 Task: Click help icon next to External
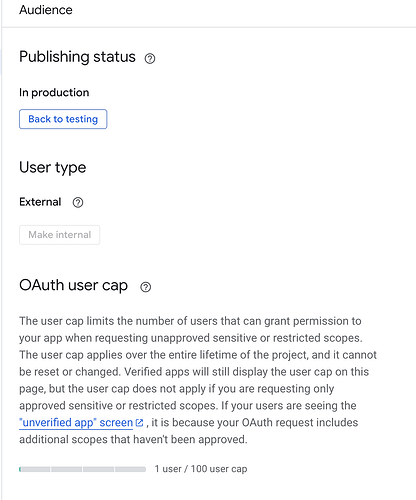(78, 202)
